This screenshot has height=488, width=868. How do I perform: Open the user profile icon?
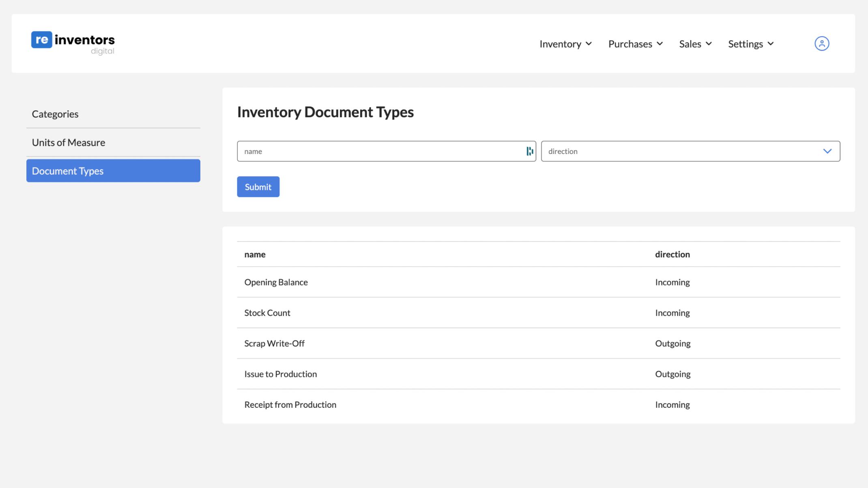[x=822, y=43]
